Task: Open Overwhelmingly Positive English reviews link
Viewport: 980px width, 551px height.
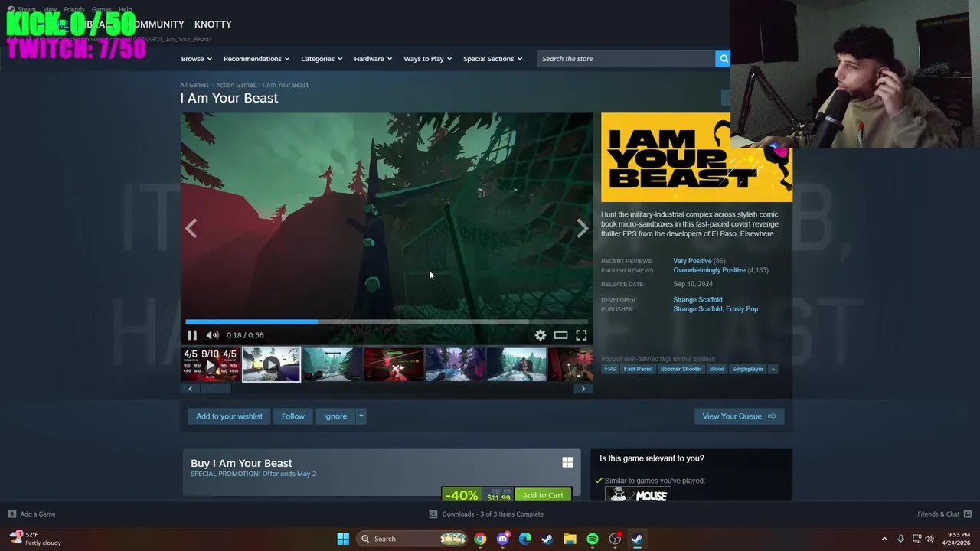Action: coord(709,270)
